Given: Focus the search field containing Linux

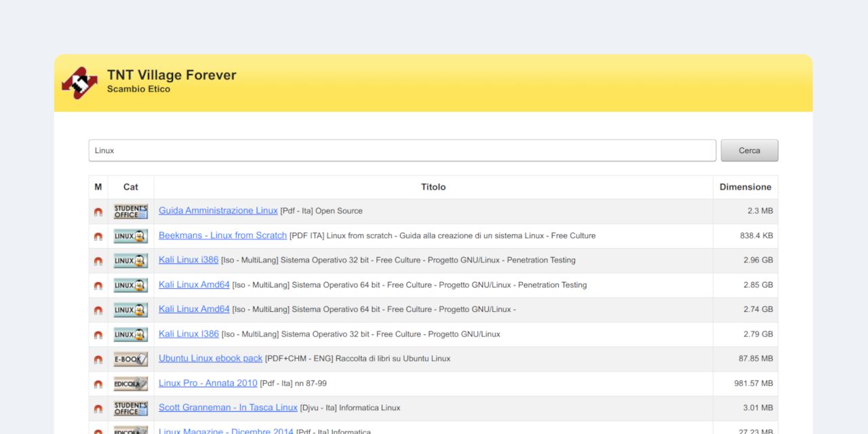Looking at the screenshot, I should click(x=401, y=151).
